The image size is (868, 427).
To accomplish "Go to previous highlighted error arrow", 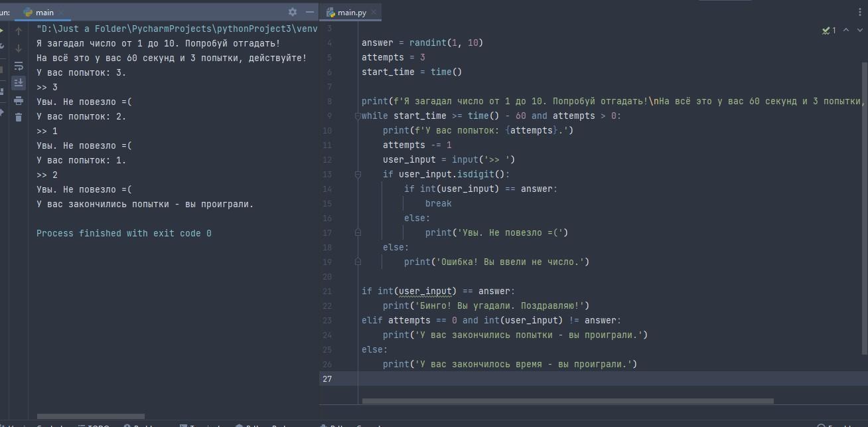I will coord(845,30).
